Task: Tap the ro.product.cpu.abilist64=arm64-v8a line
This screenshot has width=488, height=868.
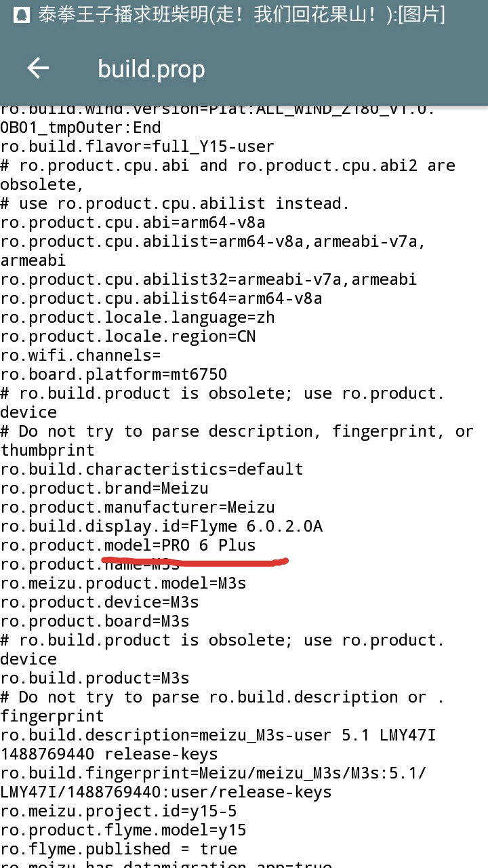Action: [x=161, y=298]
